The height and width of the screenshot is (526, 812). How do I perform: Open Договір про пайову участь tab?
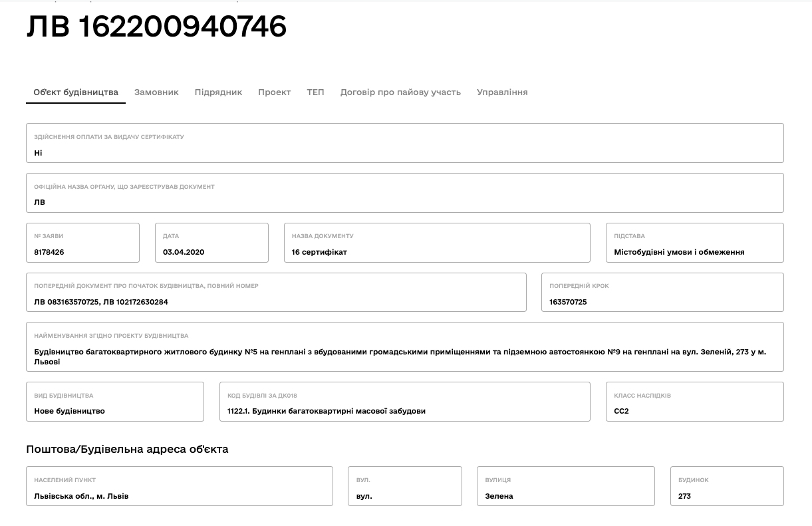[400, 92]
